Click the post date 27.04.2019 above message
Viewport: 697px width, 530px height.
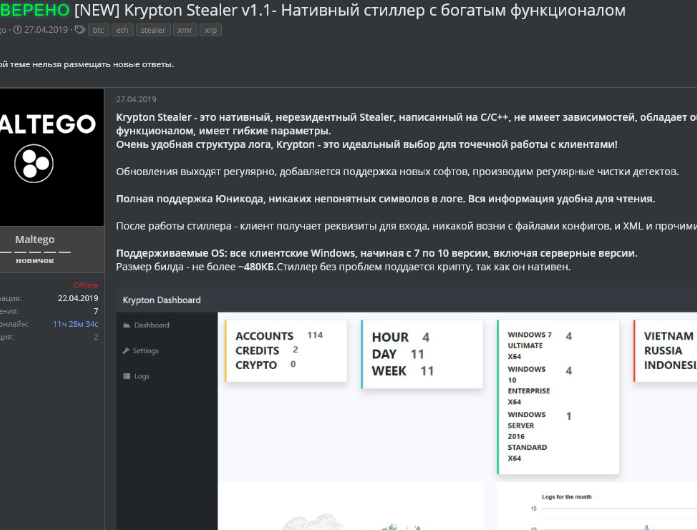pyautogui.click(x=136, y=99)
